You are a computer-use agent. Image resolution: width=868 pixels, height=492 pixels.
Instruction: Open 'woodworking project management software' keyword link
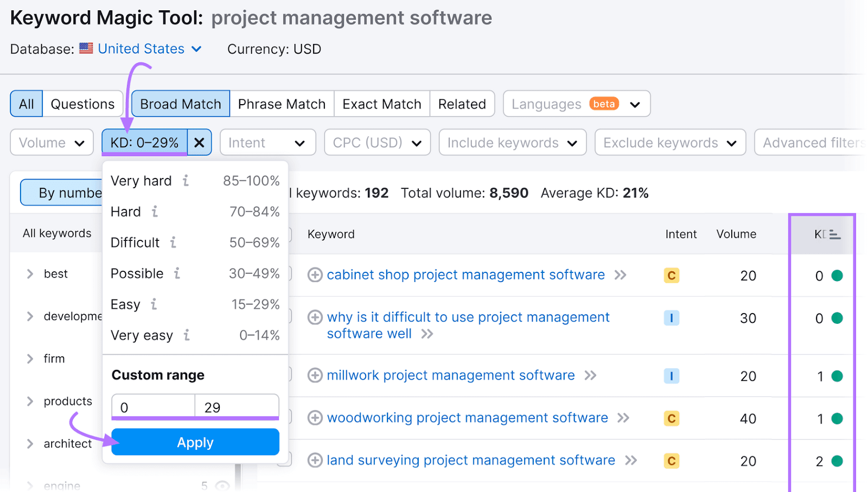[467, 418]
